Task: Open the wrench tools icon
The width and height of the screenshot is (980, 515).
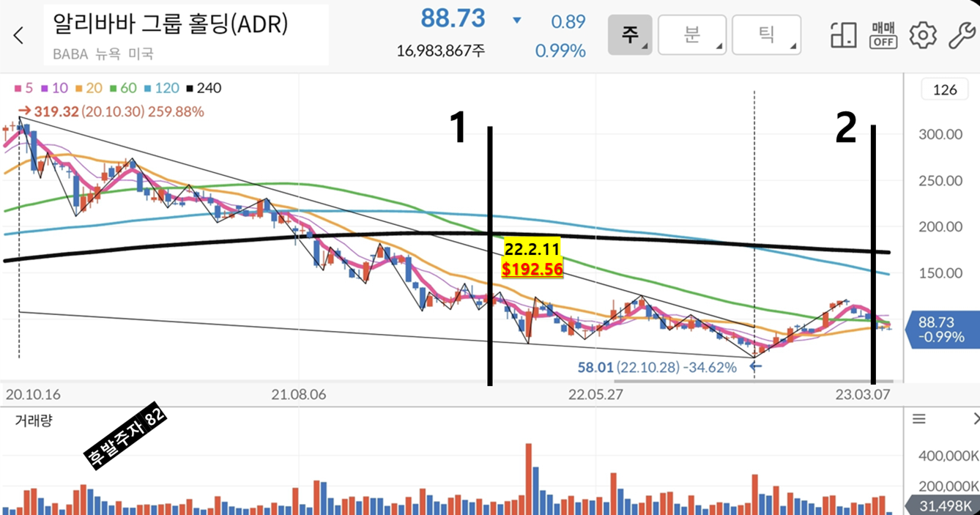Action: [961, 35]
